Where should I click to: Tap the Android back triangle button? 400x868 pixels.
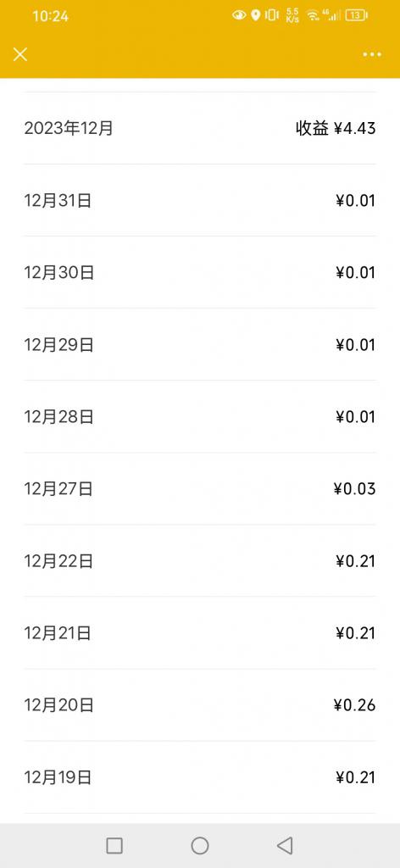(x=285, y=845)
